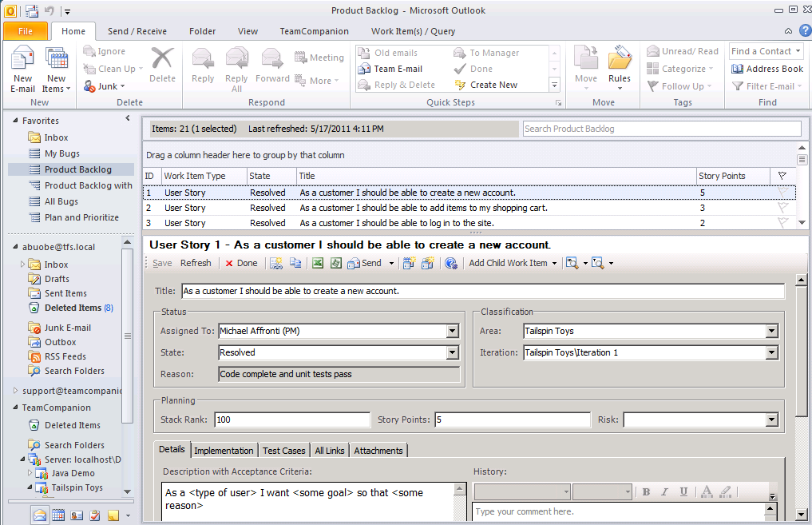Click the New E-mail ribbon button
Screen dimensions: 812x525
(x=22, y=69)
